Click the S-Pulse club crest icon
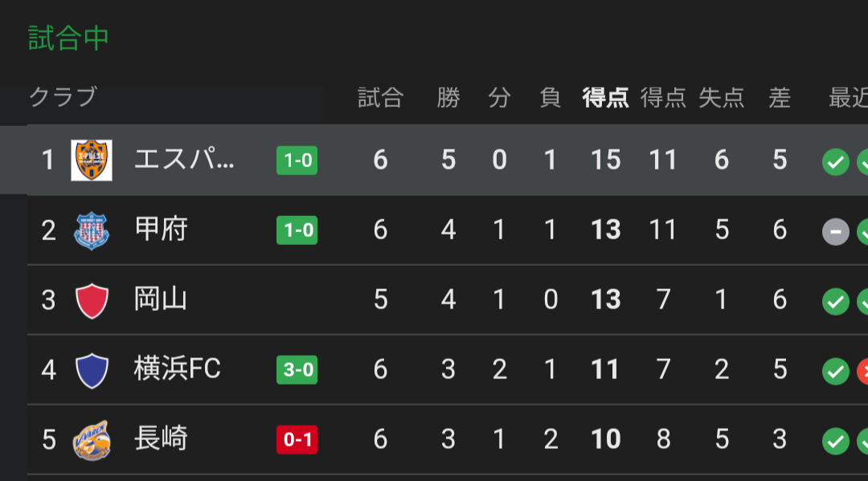This screenshot has height=481, width=868. [x=92, y=161]
